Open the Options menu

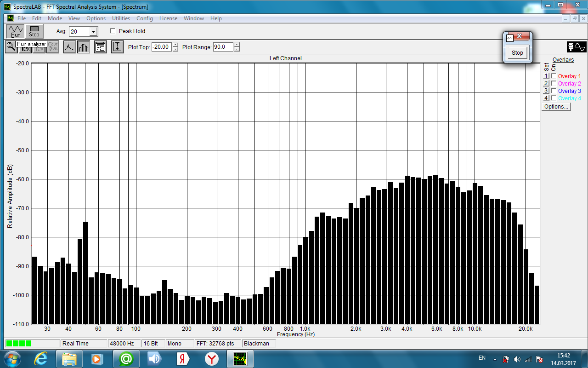[96, 18]
